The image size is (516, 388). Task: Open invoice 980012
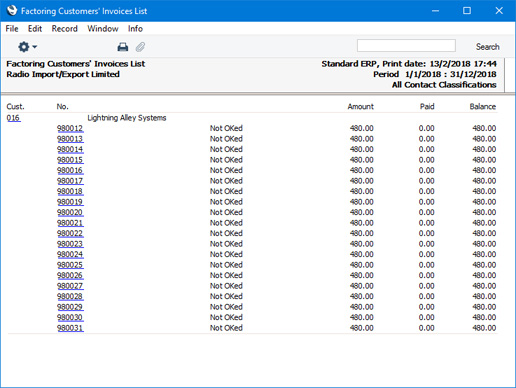coord(70,128)
